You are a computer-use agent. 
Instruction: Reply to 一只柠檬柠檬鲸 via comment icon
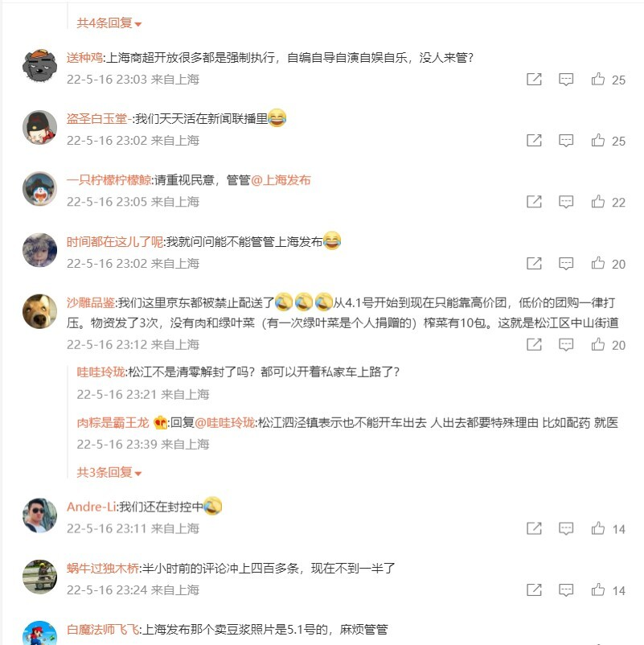pos(566,202)
